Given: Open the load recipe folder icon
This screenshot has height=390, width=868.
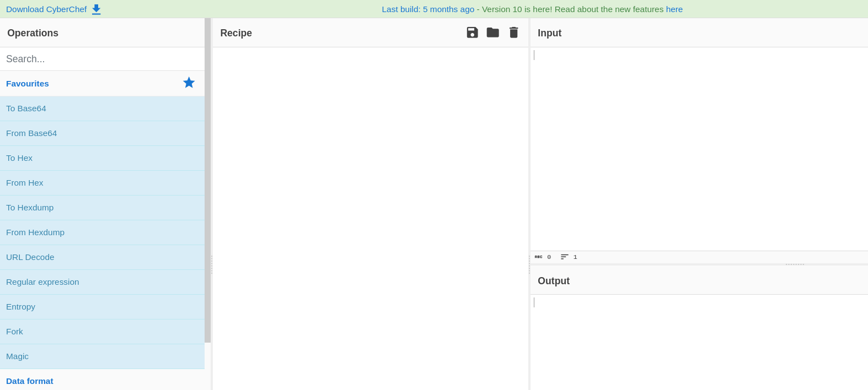Looking at the screenshot, I should click(492, 32).
